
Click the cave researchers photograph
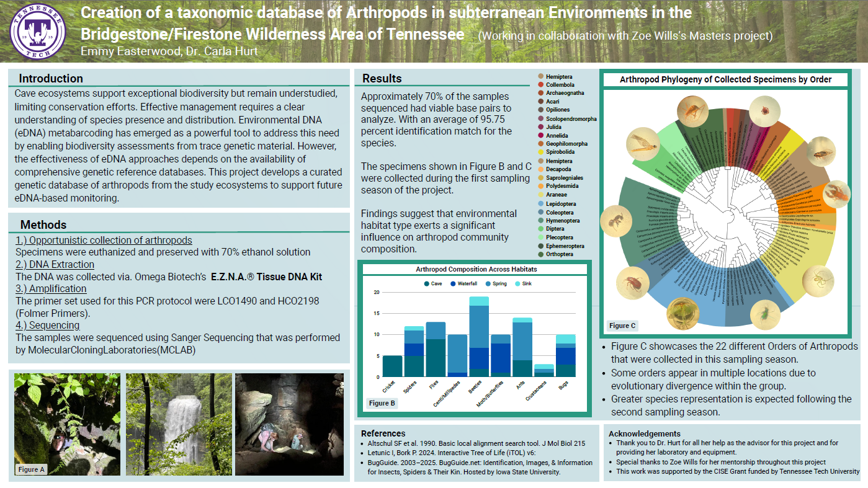click(289, 424)
